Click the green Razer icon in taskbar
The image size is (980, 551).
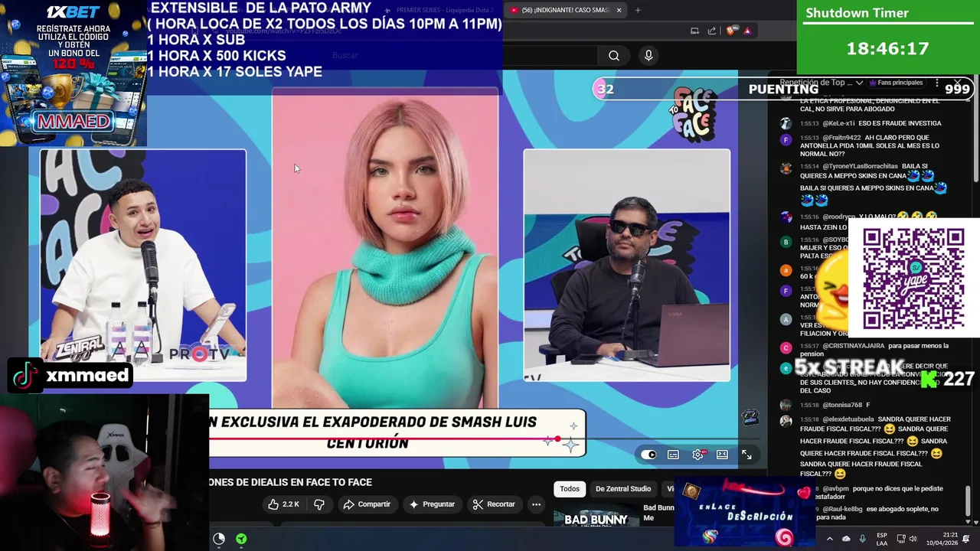click(241, 539)
